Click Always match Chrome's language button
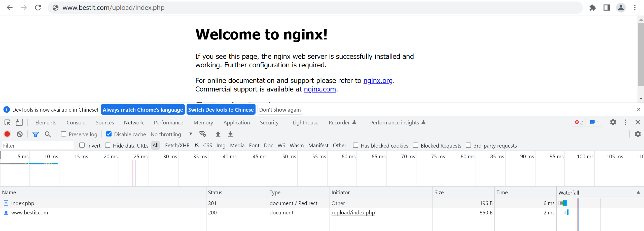Screen dimensions: 644x231 (x=143, y=110)
